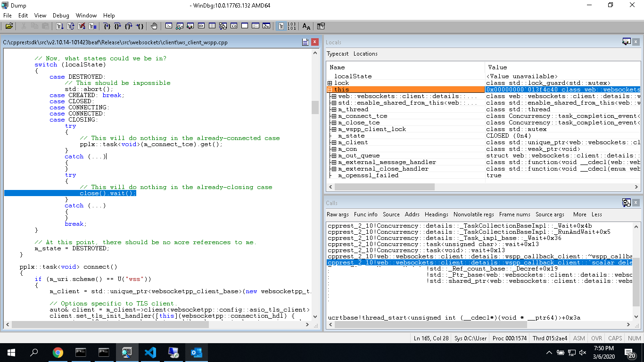Expand m_connect_tce in Locals
644x362 pixels.
334,115
